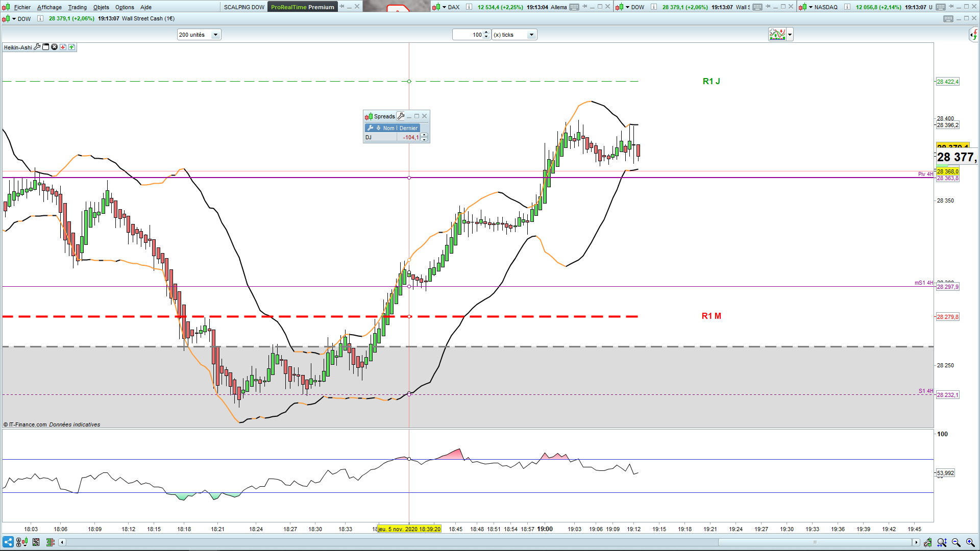Screen dimensions: 980x551
Task: Expand the 200 unités dropdown
Action: coord(215,35)
